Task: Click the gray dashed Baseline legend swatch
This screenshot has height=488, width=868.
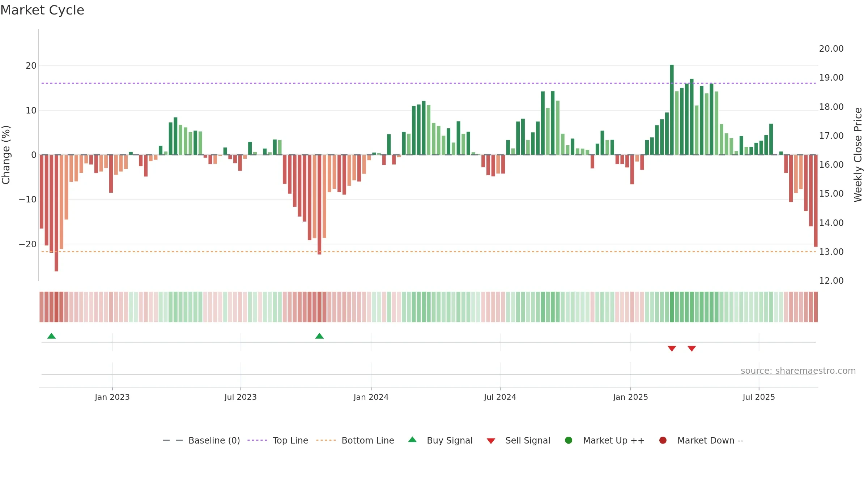Action: coord(173,440)
